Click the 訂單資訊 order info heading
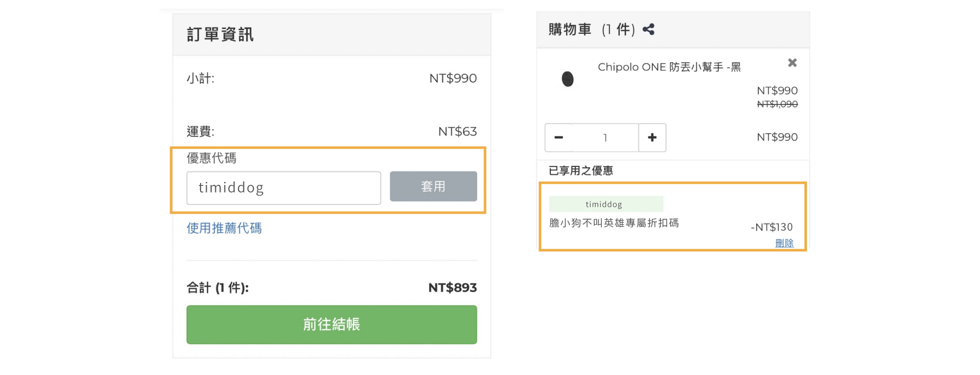The height and width of the screenshot is (375, 980). [x=220, y=35]
